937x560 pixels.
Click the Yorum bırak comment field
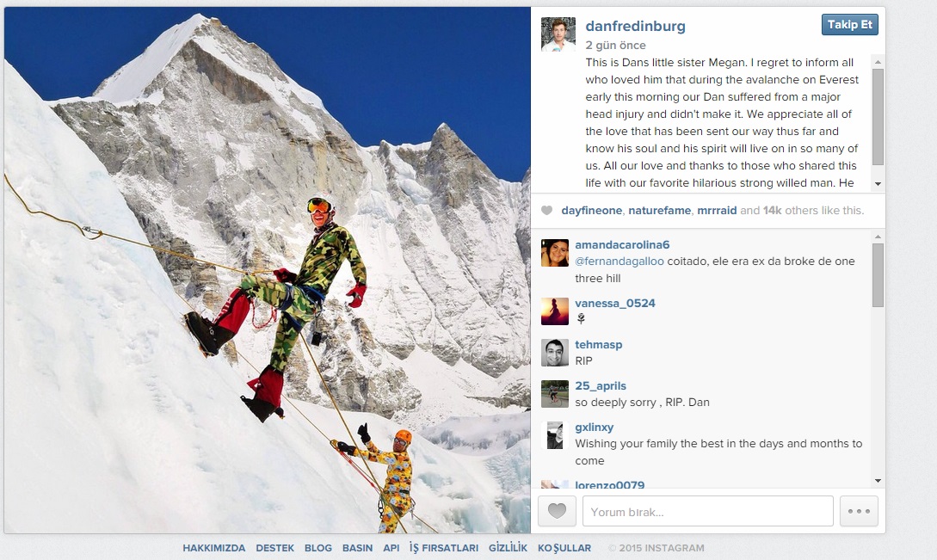click(x=707, y=512)
